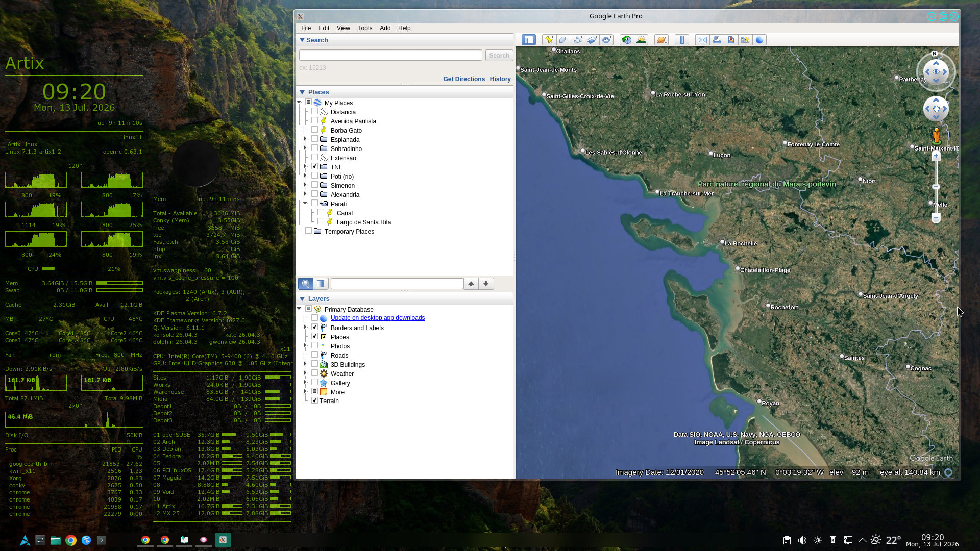This screenshot has width=980, height=551.
Task: Record a tour with the camera icon
Action: click(606, 40)
